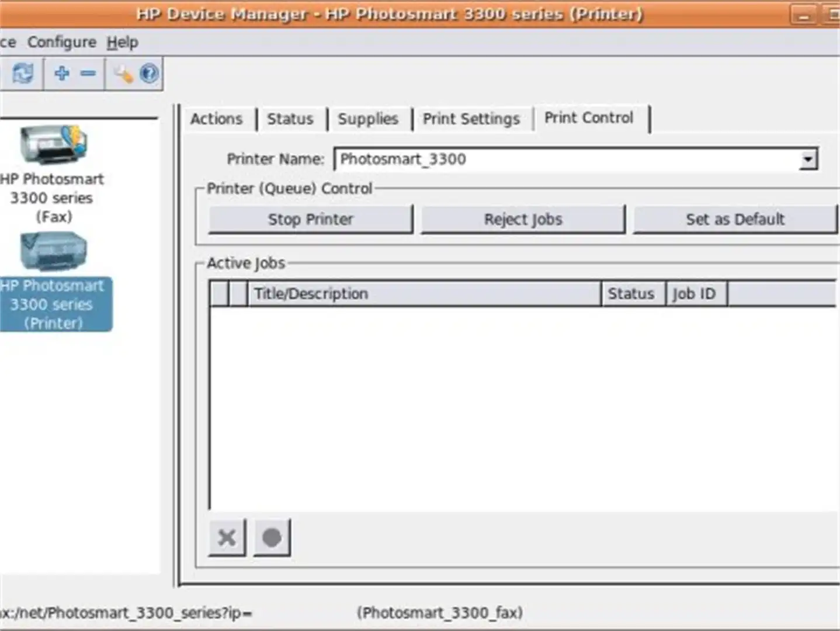Image resolution: width=840 pixels, height=631 pixels.
Task: Click the round gray job info button
Action: click(272, 538)
